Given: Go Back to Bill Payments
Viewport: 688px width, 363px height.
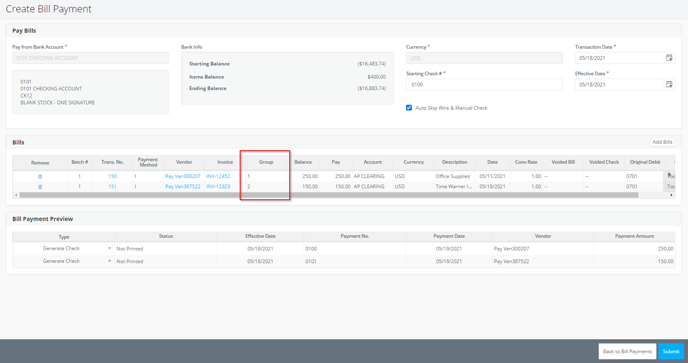Looking at the screenshot, I should tap(627, 351).
